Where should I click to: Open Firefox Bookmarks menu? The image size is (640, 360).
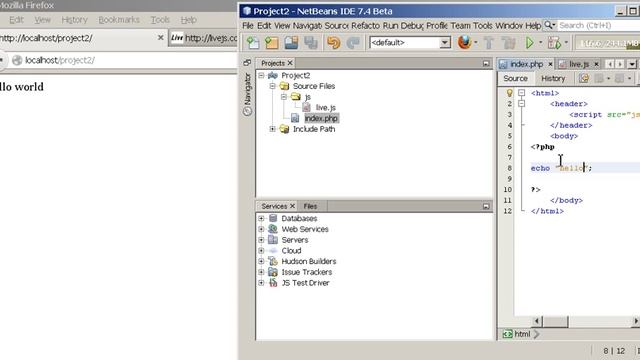[119, 20]
